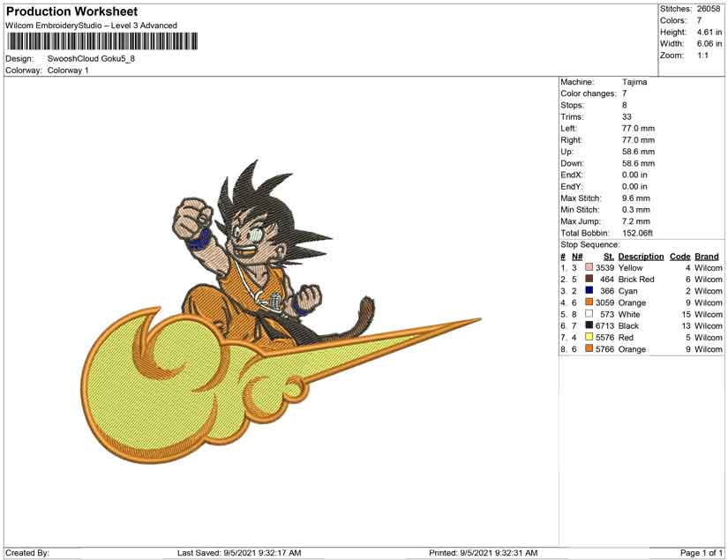Click the Up value '58.6 mm'
728x560 pixels.
[x=638, y=152]
